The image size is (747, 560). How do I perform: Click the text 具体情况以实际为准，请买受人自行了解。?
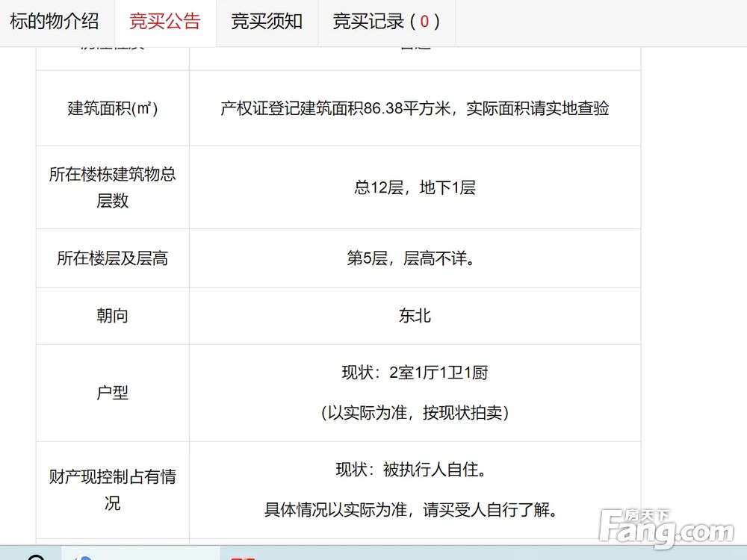pos(412,509)
